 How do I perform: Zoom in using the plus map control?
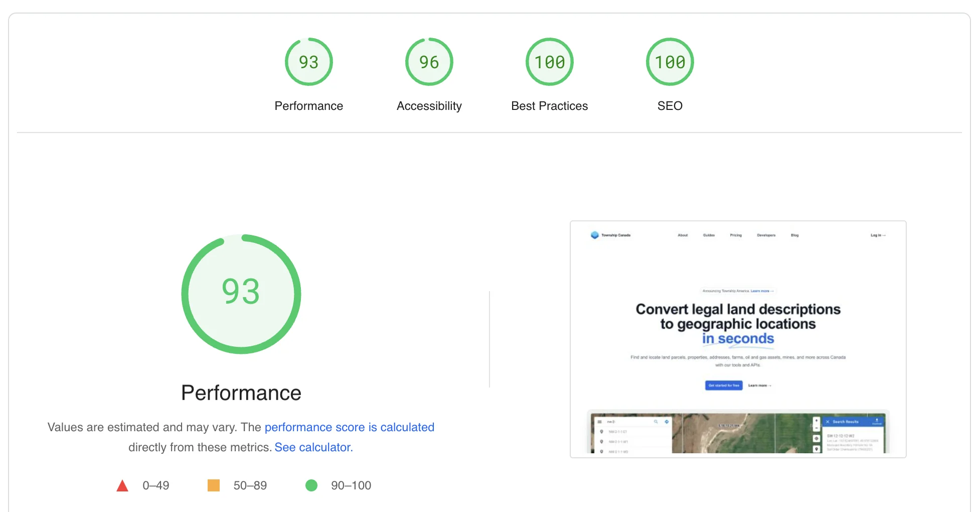pos(816,420)
